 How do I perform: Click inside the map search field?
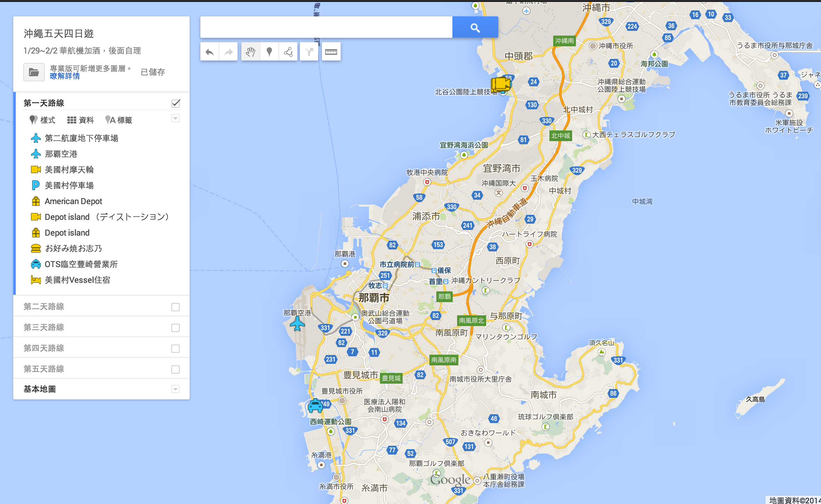click(326, 28)
